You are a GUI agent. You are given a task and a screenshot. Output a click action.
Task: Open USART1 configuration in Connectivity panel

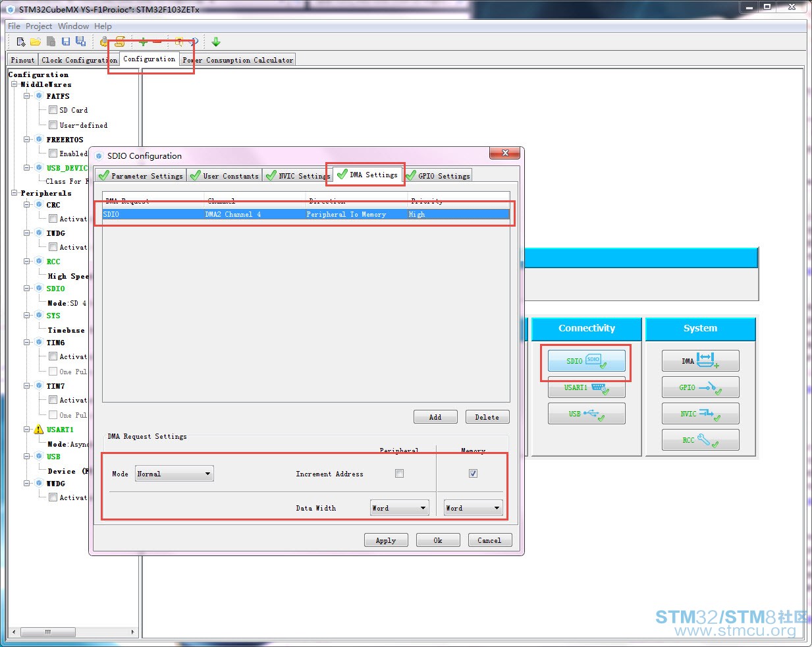[587, 387]
